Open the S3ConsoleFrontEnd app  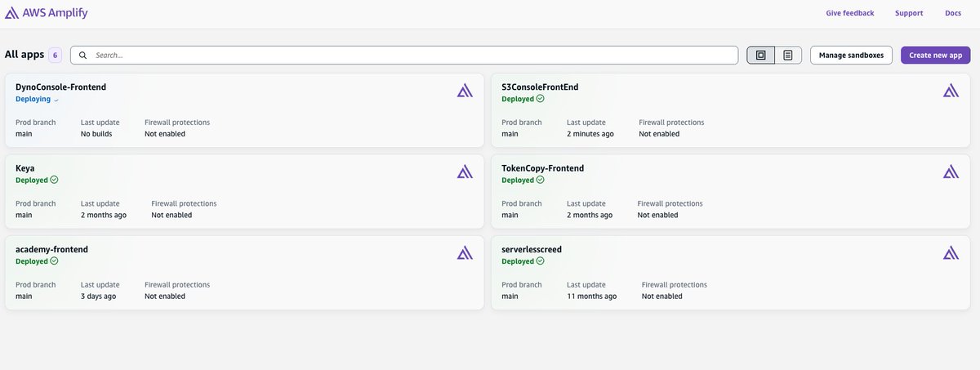click(540, 87)
